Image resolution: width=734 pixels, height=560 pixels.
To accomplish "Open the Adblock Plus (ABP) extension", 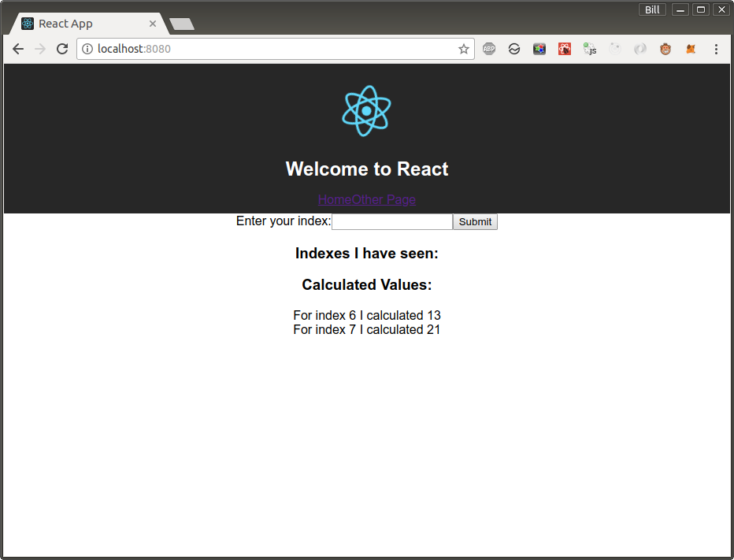I will click(x=489, y=49).
